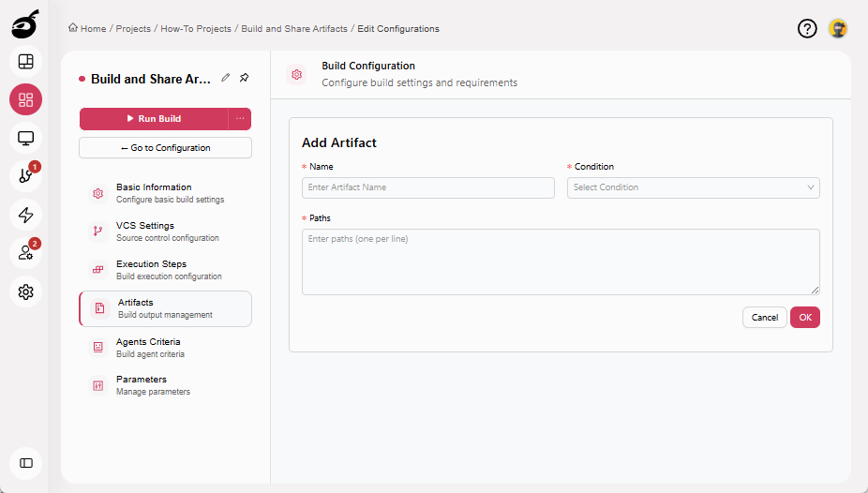Screen dimensions: 868x493
Task: Go to Basic Information section
Action: 166,193
